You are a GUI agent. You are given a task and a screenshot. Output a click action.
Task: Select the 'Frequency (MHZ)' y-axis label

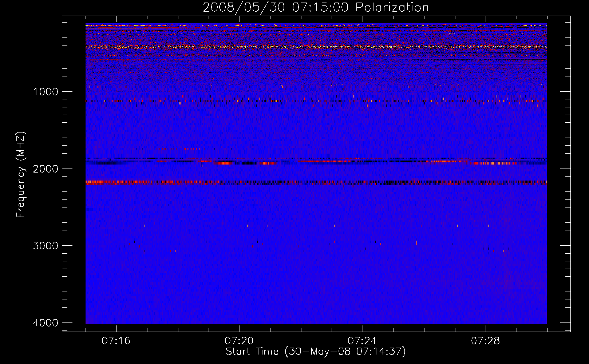21,175
